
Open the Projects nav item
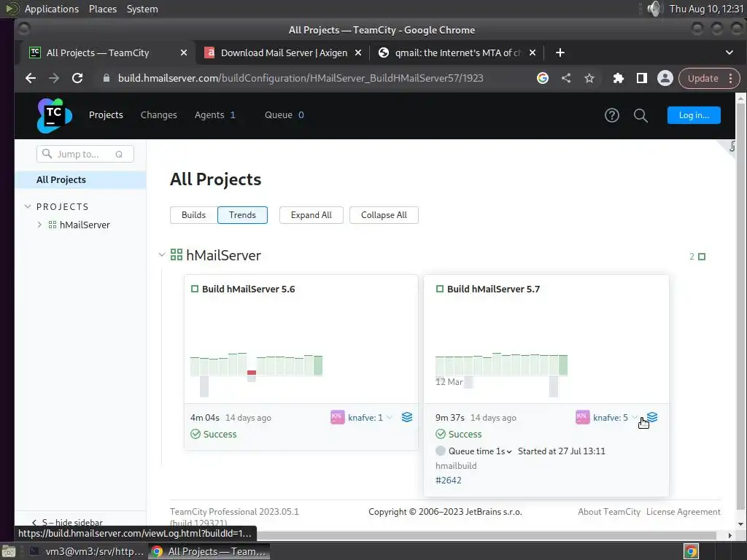tap(106, 114)
